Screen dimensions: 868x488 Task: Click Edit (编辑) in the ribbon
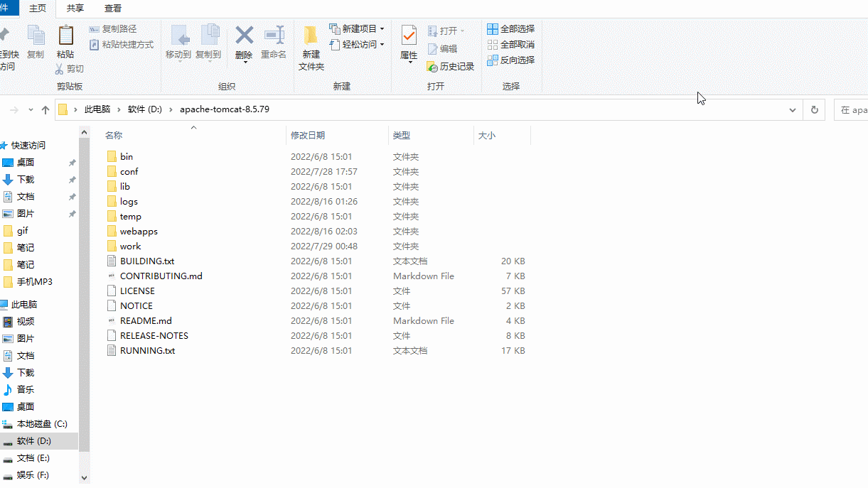coord(442,49)
